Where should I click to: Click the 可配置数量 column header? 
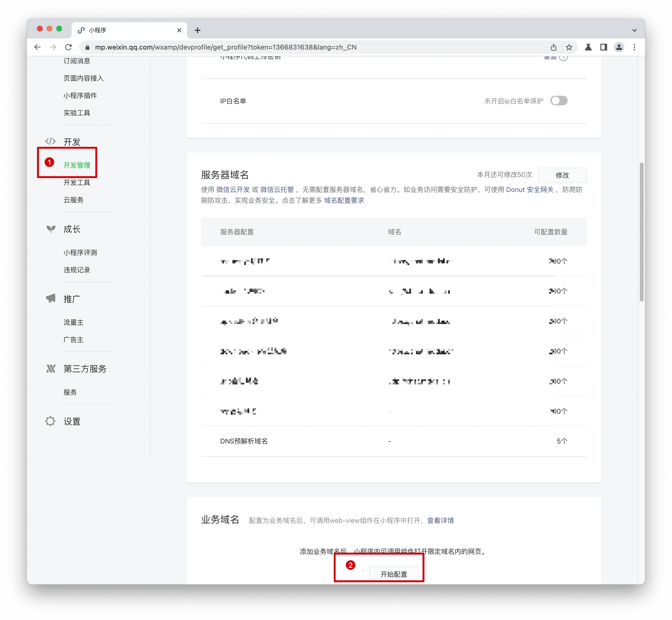coord(551,232)
